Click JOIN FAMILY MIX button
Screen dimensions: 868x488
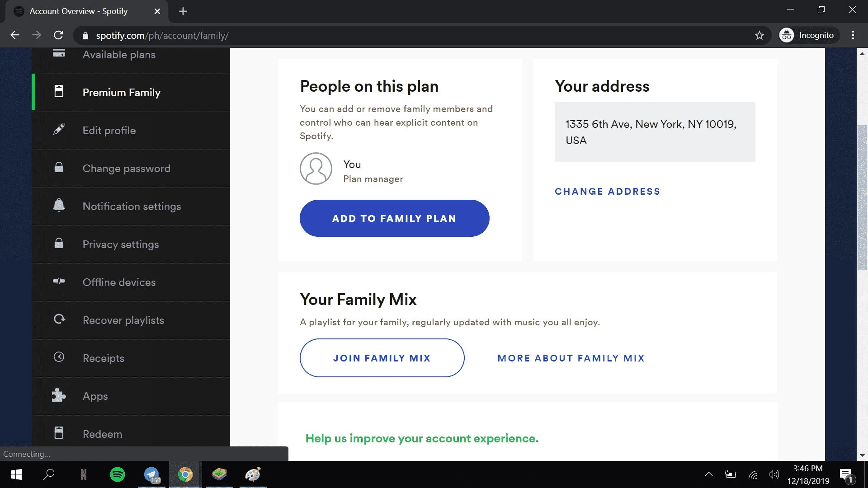click(382, 358)
